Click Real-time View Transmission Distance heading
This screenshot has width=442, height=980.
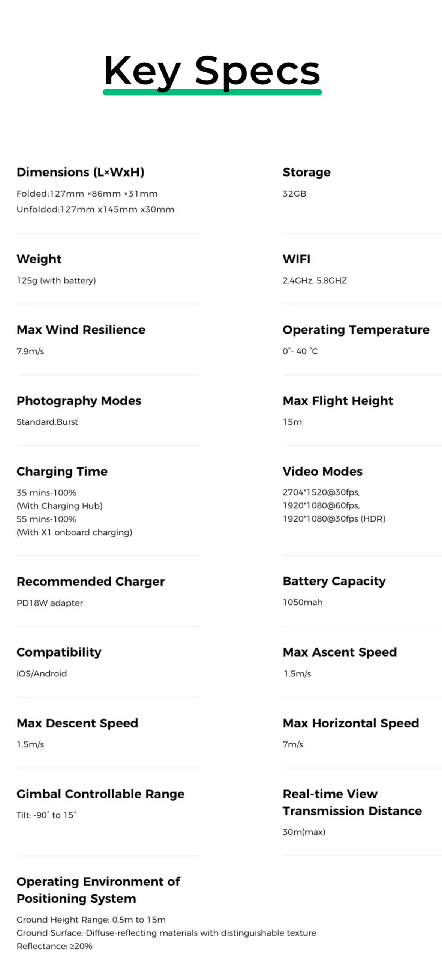[352, 802]
